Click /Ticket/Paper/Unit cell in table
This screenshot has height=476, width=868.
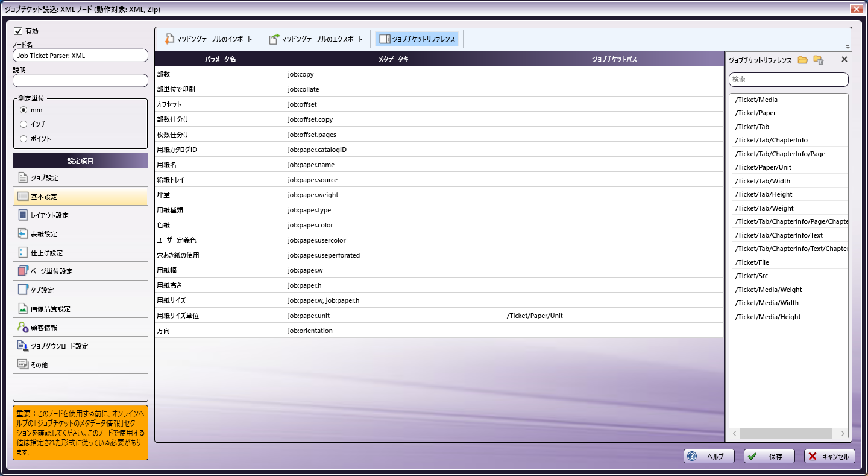[614, 316]
